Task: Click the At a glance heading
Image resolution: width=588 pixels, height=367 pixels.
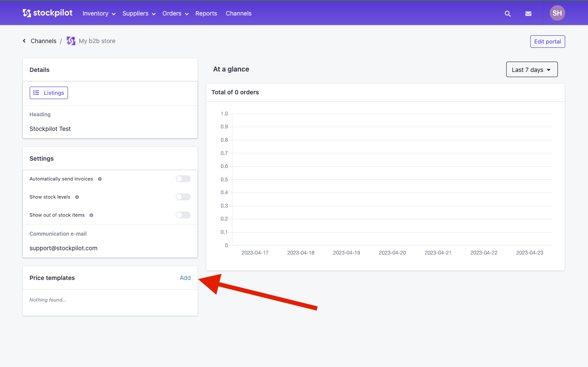Action: point(231,69)
